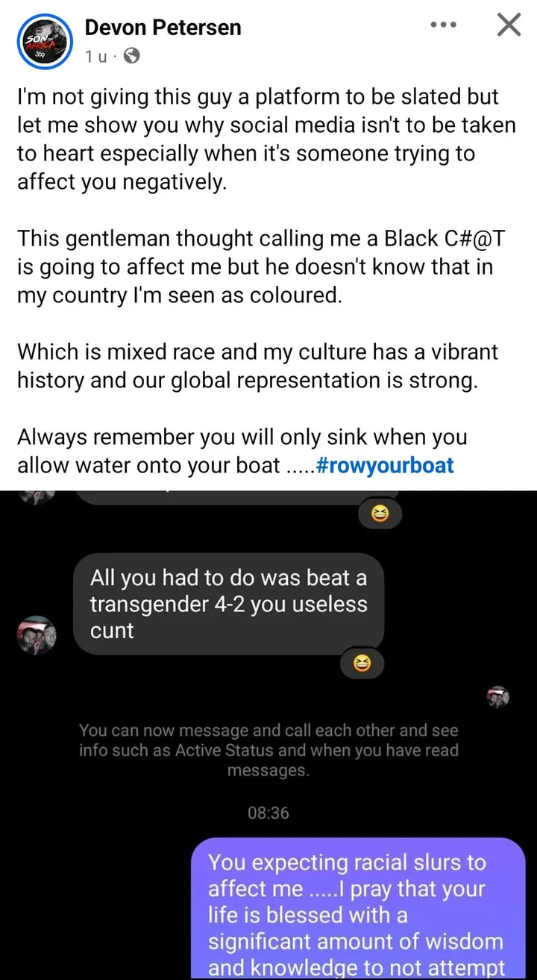The image size is (537, 980).
Task: Open Devon Petersen's profile picture
Action: point(44,42)
